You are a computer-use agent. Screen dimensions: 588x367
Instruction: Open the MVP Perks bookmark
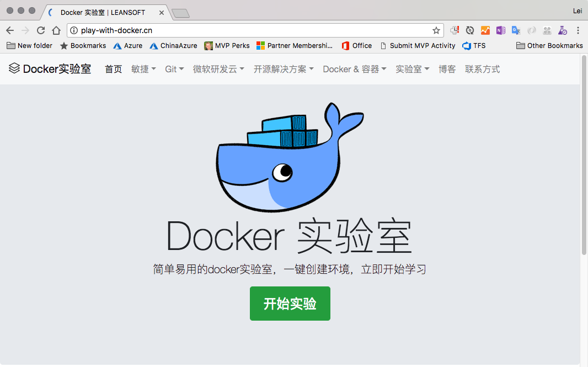227,45
